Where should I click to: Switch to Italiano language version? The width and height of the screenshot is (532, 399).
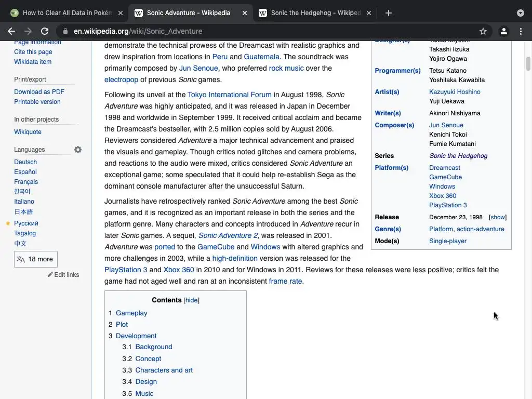(x=24, y=202)
